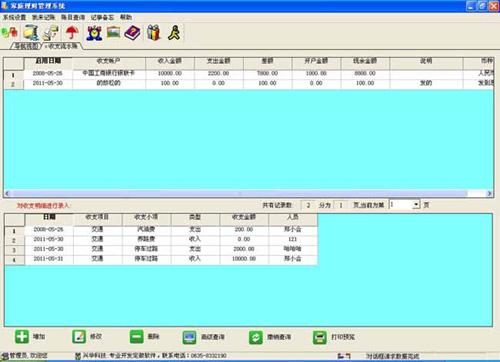500x362 pixels.
Task: Click the 收入金额 column header
Action: pyautogui.click(x=170, y=61)
